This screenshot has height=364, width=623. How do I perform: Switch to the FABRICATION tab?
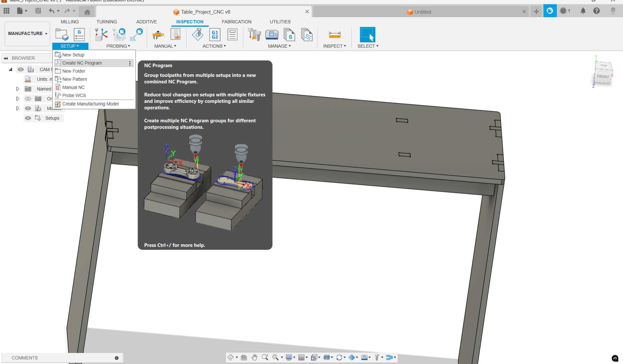pyautogui.click(x=237, y=22)
